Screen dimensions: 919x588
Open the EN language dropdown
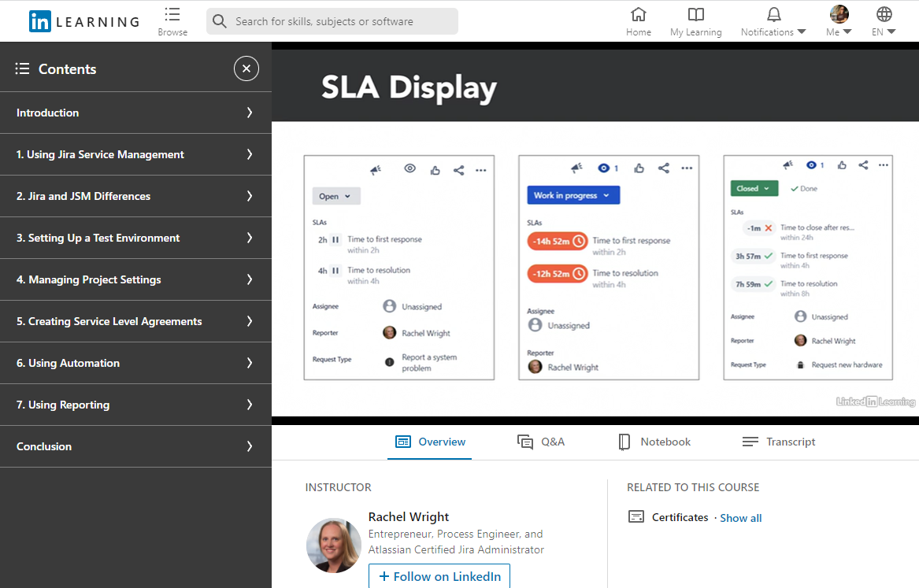click(884, 32)
